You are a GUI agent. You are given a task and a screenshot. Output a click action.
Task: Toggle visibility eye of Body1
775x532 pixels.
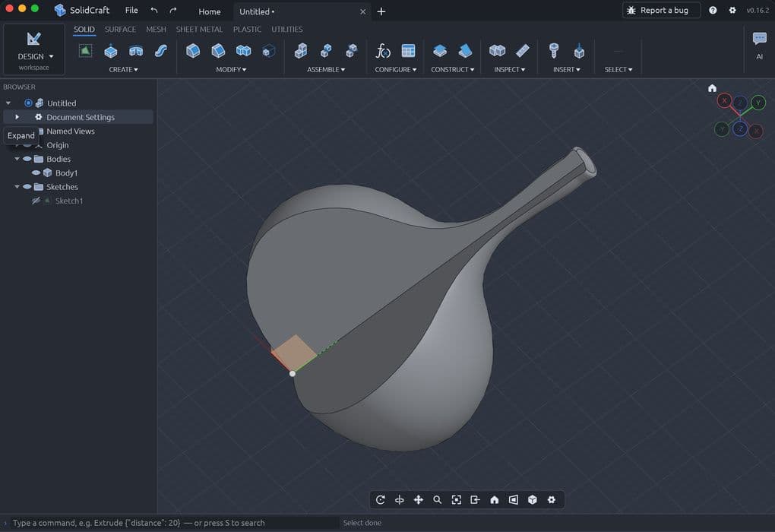click(x=36, y=173)
